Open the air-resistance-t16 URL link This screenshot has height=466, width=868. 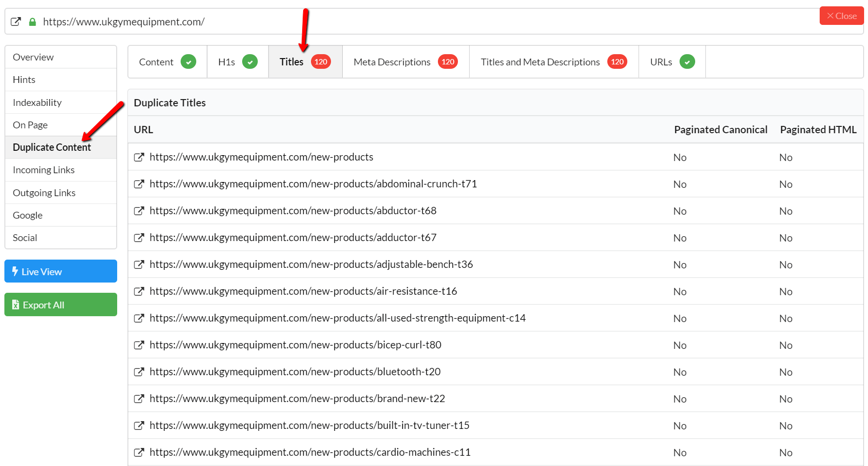coord(303,291)
